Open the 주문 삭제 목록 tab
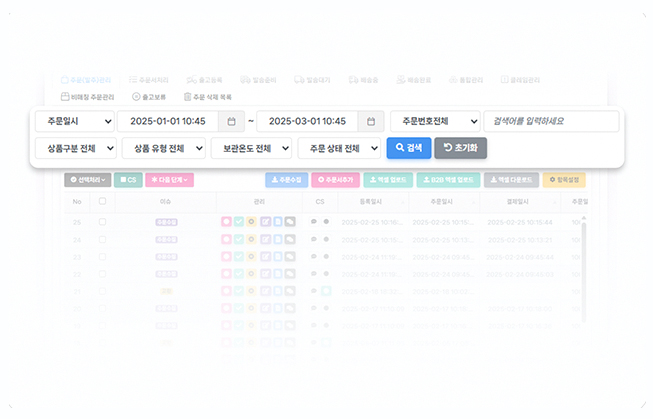Image resolution: width=653 pixels, height=419 pixels. point(207,97)
